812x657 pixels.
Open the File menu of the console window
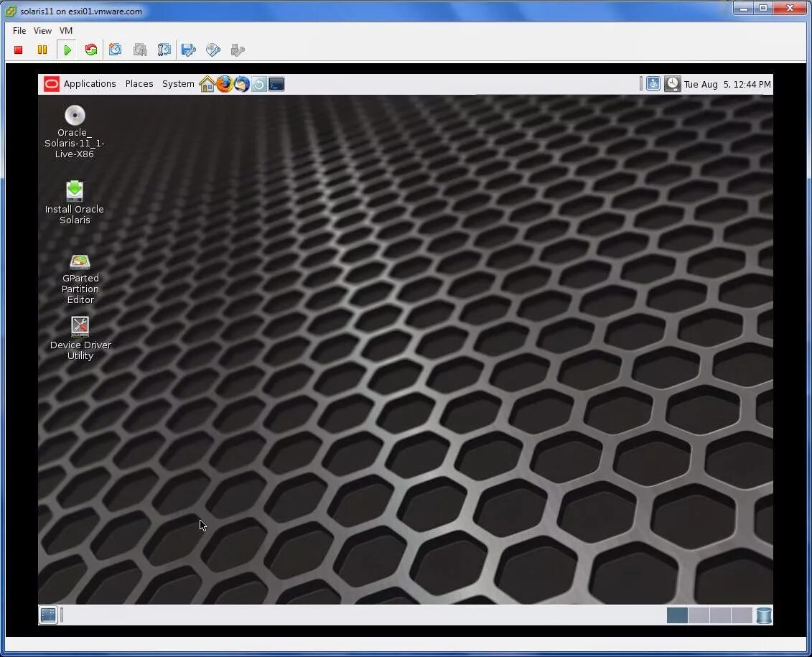(19, 31)
